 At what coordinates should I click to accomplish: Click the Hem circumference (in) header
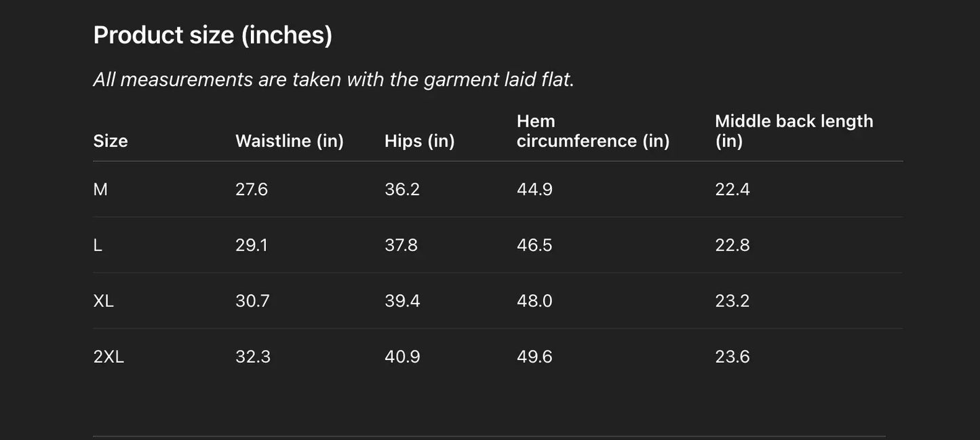pos(593,131)
